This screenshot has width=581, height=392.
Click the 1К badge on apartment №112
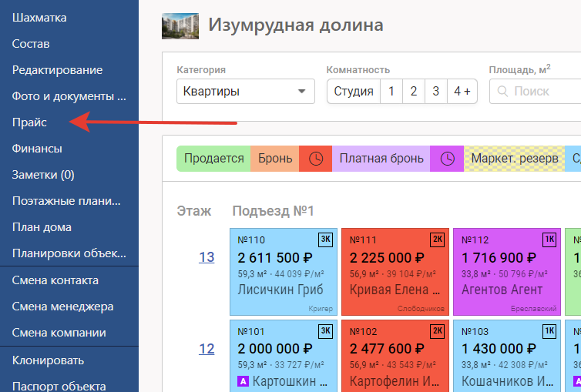click(x=549, y=240)
